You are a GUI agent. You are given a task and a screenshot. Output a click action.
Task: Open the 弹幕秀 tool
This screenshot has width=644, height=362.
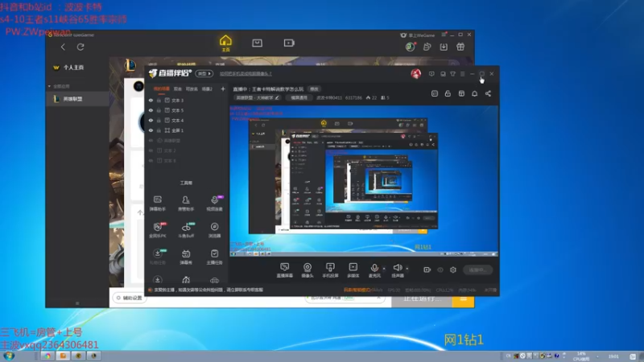(x=186, y=257)
